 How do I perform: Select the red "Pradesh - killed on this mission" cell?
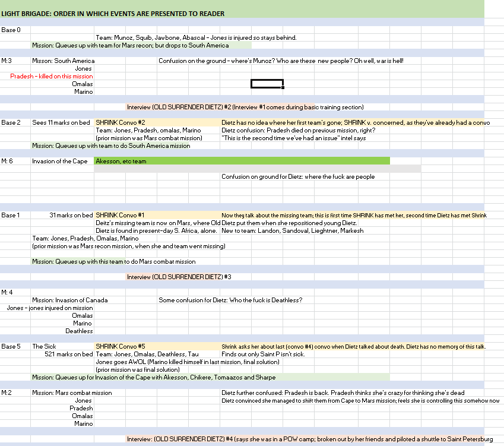pos(52,76)
